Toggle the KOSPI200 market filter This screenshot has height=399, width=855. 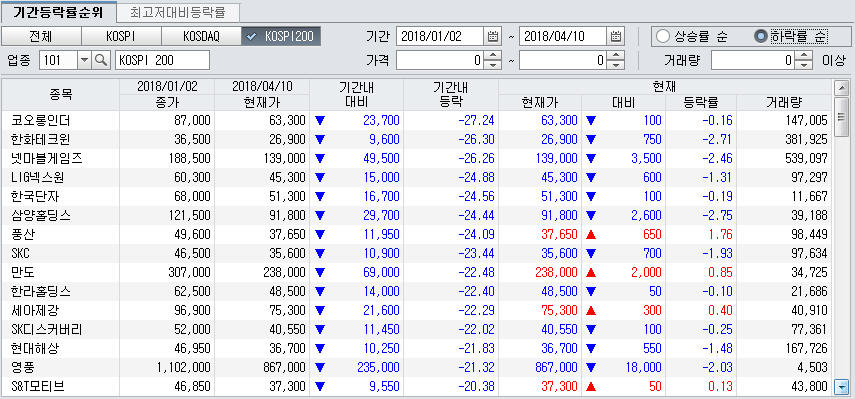281,37
